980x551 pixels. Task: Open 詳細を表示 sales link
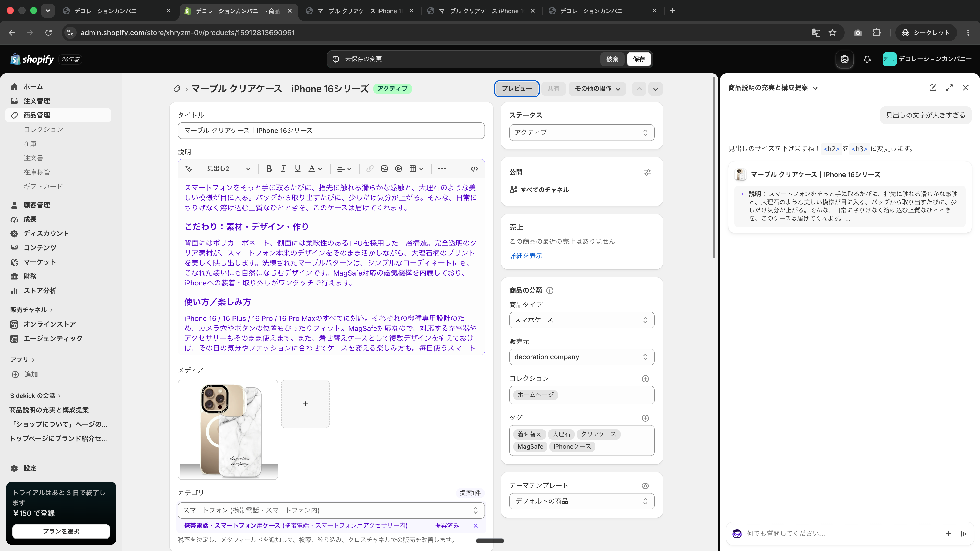pos(526,256)
